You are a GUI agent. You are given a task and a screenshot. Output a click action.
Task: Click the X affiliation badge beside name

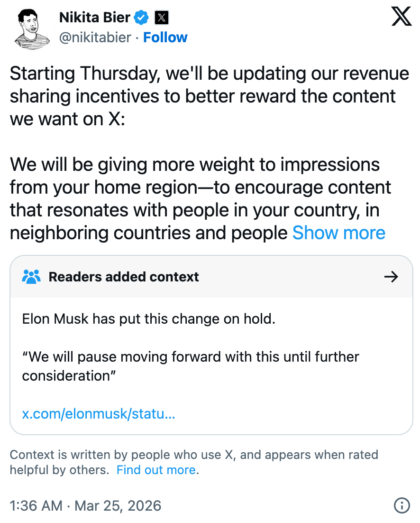pyautogui.click(x=162, y=18)
